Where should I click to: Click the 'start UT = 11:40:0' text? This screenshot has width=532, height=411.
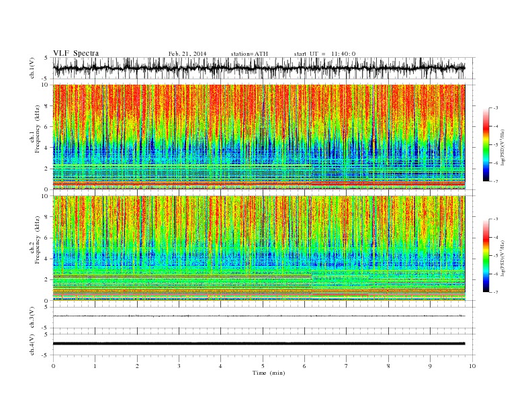[324, 54]
